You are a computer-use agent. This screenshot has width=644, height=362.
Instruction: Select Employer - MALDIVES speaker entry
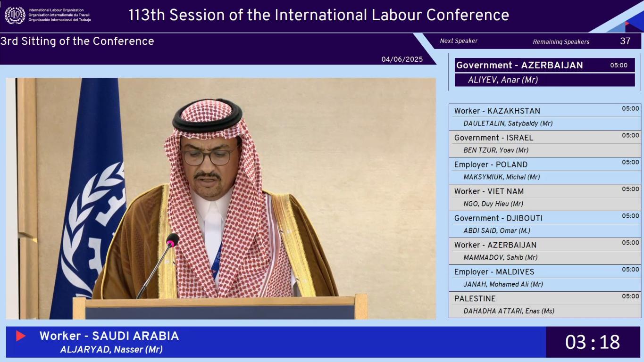tap(545, 278)
